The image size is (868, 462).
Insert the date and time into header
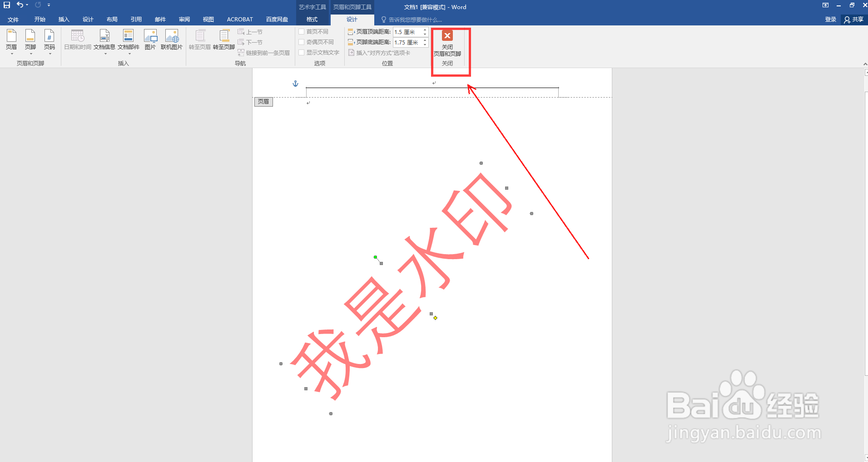[x=77, y=41]
